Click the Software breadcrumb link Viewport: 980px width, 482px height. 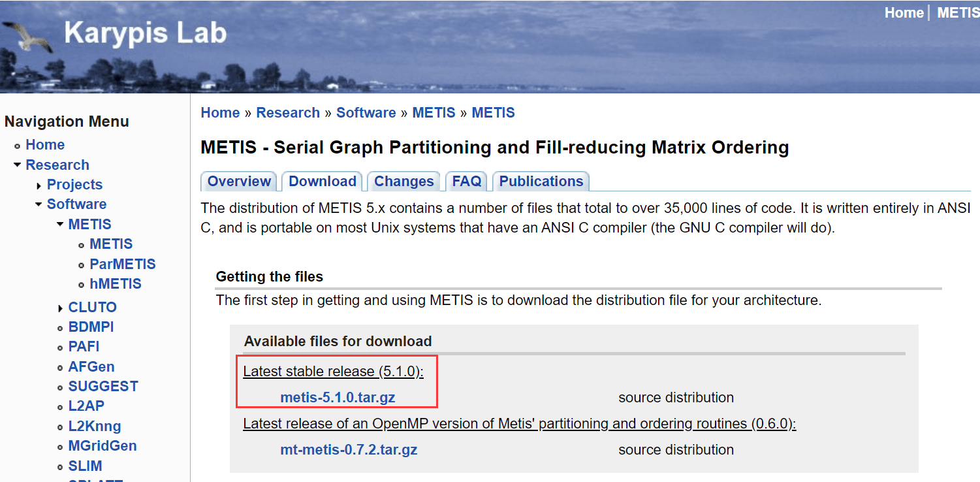coord(366,112)
